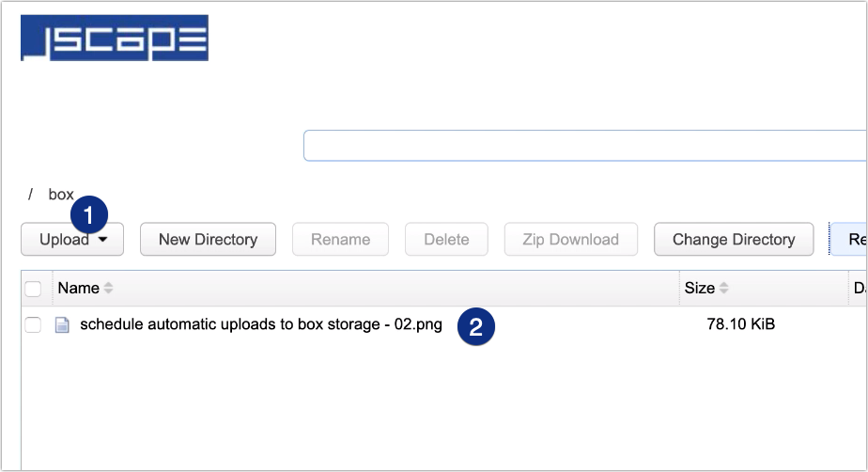Click the PNG file's document icon
Image resolution: width=868 pixels, height=472 pixels.
tap(62, 325)
